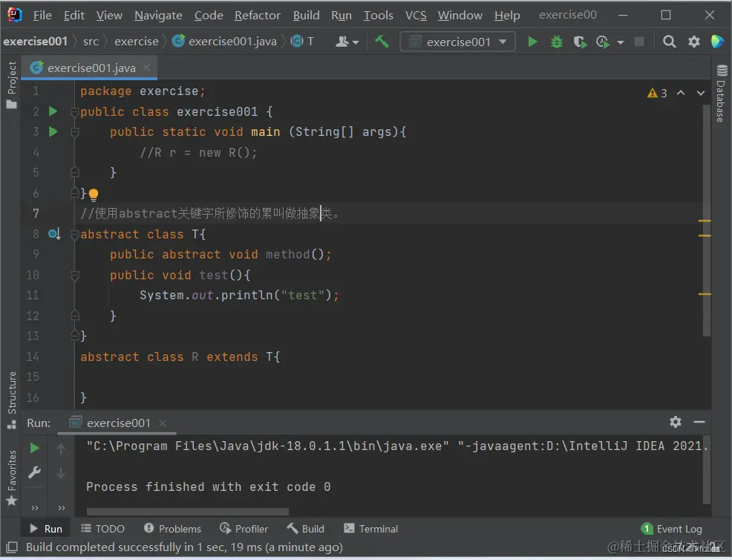Collapse test method fold marker on line 10
Viewport: 732px width, 560px height.
point(74,275)
